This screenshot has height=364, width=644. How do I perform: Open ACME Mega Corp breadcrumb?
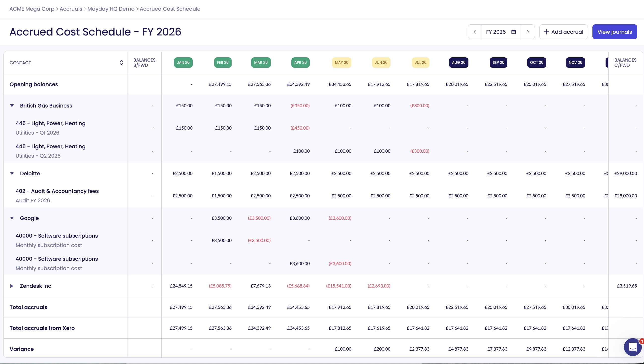click(32, 9)
